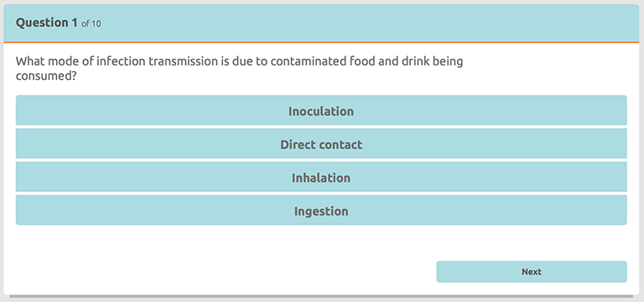Click the last answer bar, Ingestion
Image resolution: width=644 pixels, height=302 pixels.
(x=321, y=211)
